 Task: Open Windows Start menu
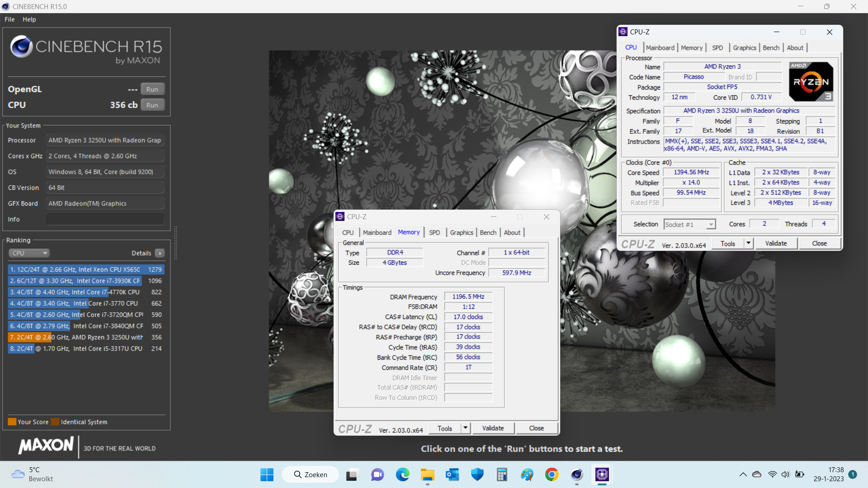click(267, 475)
